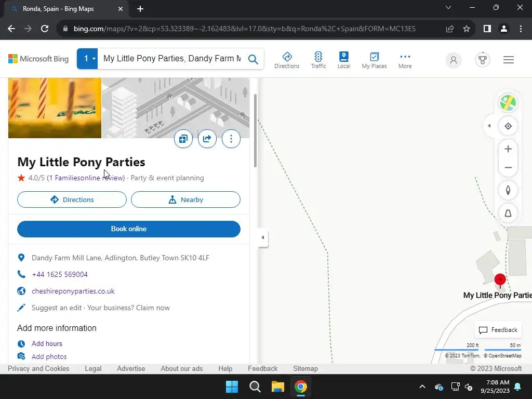
Task: Open the account sign-in profile icon
Action: [454, 60]
